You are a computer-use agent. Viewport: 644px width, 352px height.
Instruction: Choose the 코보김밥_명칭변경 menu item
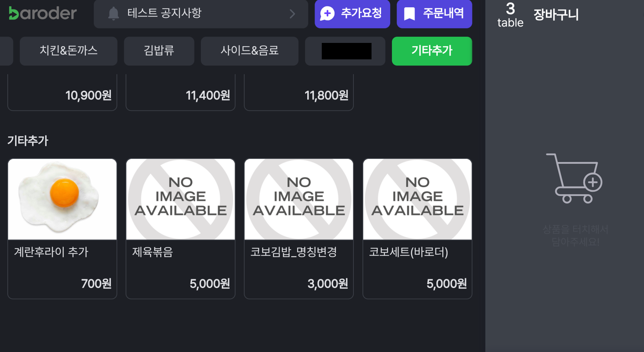(298, 228)
